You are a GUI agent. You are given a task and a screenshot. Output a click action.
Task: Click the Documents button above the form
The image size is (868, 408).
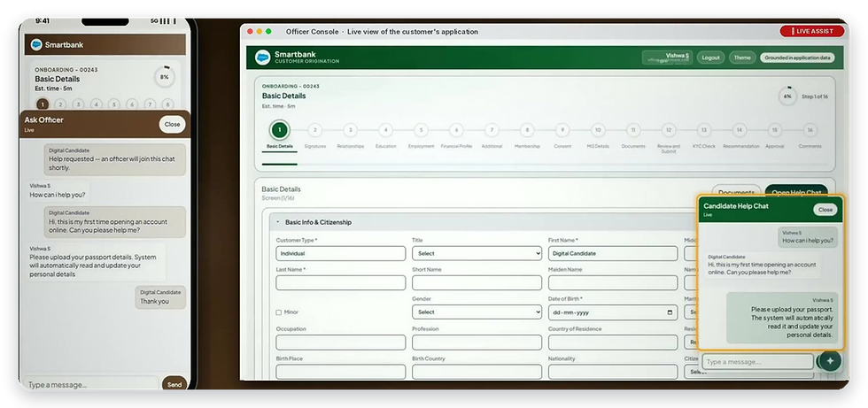[x=736, y=192]
